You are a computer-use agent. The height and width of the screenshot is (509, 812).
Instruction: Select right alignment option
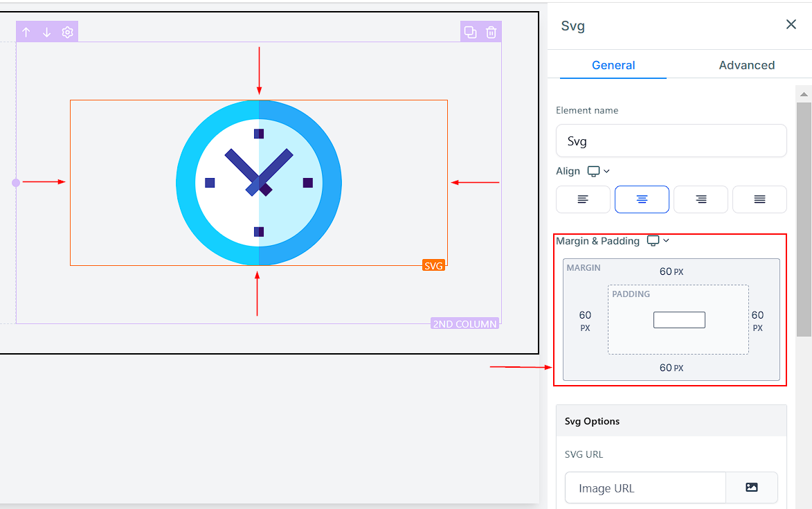pos(701,199)
